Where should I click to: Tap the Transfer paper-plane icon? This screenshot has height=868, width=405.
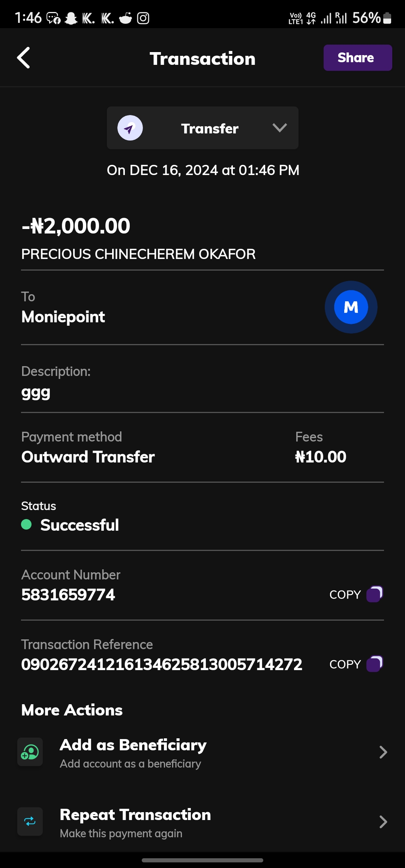(130, 128)
